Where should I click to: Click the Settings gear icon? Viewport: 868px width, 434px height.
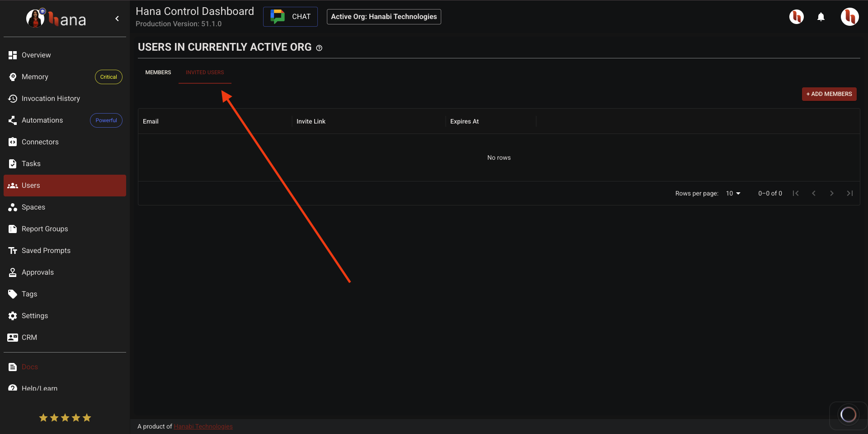point(13,316)
